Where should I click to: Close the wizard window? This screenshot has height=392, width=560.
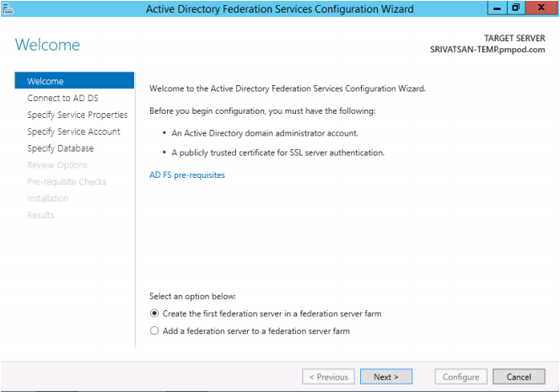tap(541, 8)
